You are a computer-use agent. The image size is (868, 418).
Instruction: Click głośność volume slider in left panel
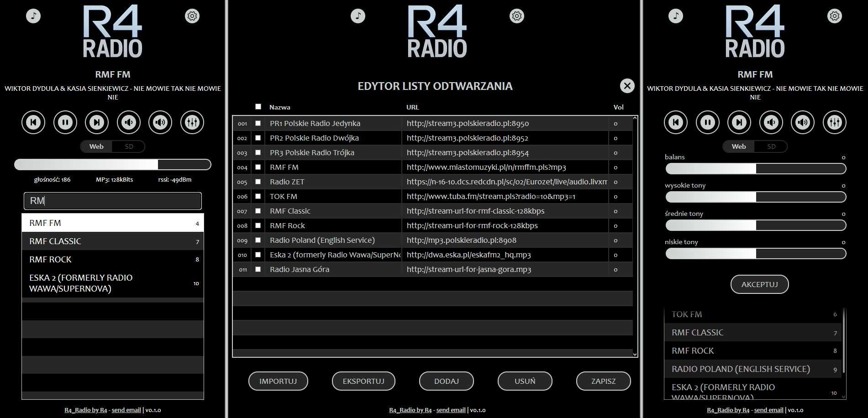113,165
